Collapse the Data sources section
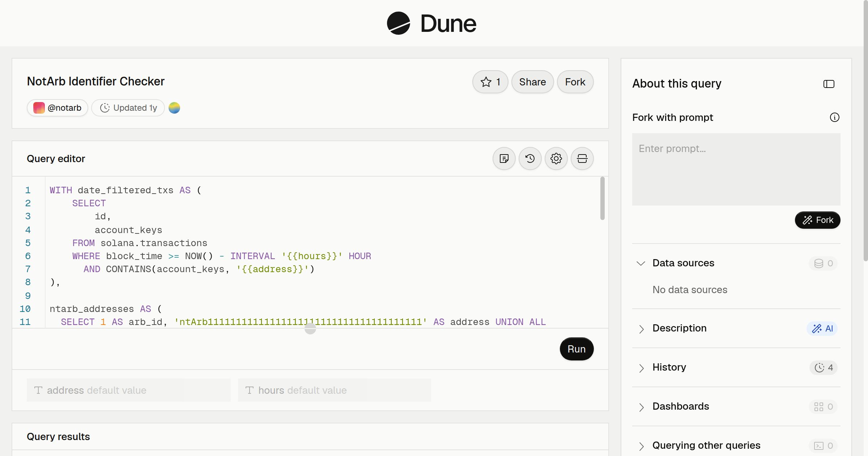Image resolution: width=868 pixels, height=456 pixels. click(641, 263)
